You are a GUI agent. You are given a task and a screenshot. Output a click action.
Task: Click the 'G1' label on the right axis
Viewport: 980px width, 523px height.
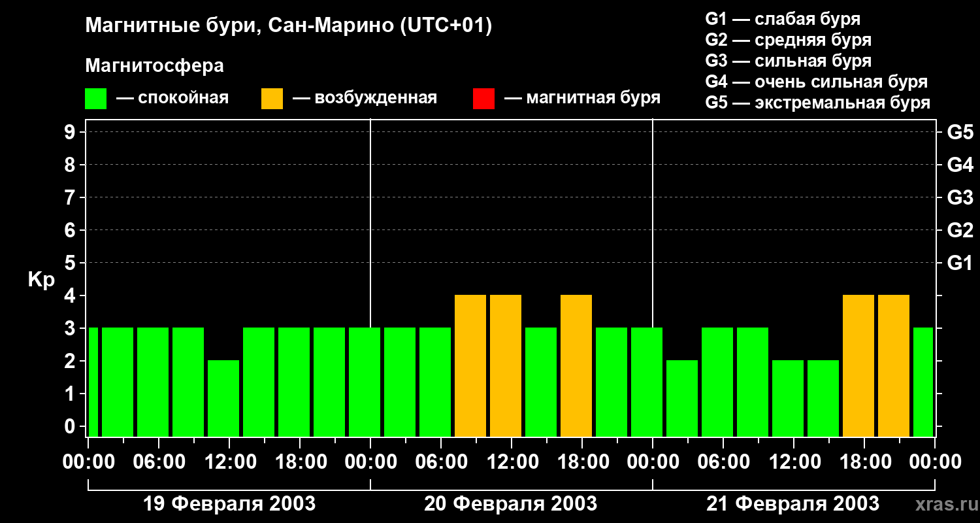(x=960, y=263)
